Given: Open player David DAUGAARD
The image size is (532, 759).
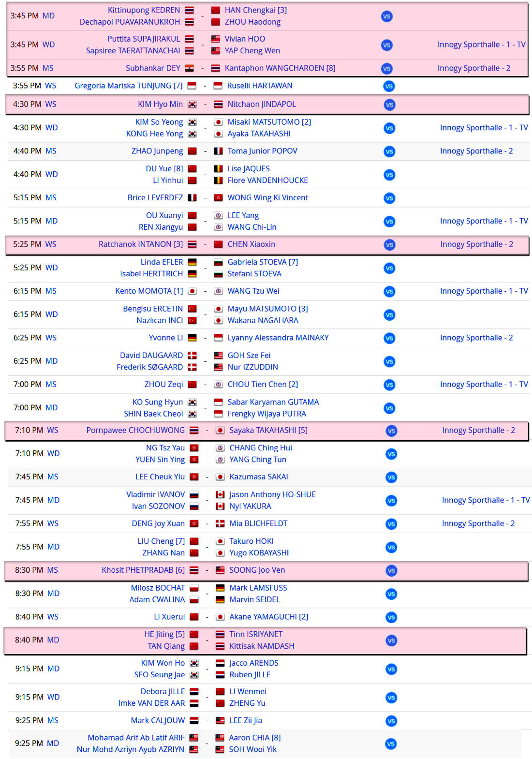Looking at the screenshot, I should click(151, 355).
